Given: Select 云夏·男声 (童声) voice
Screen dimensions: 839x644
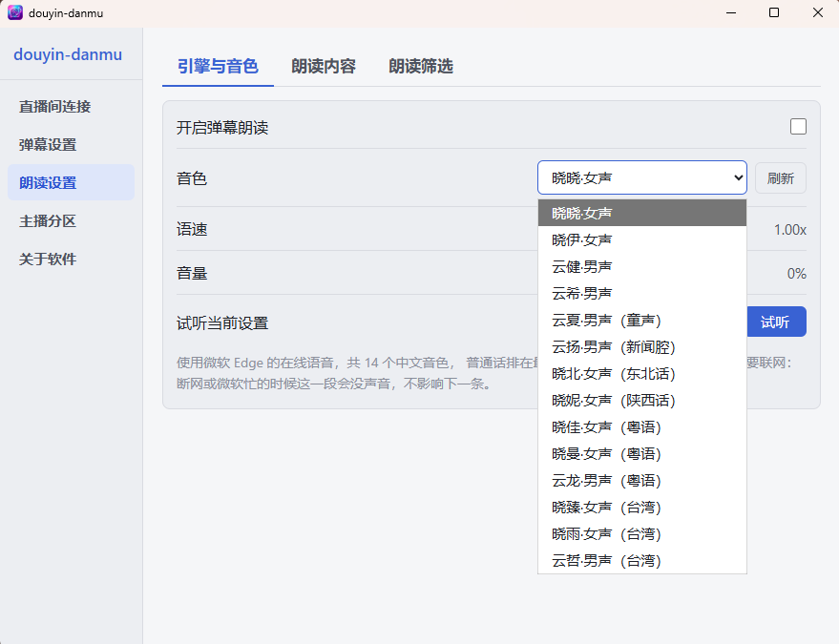Looking at the screenshot, I should pos(641,320).
